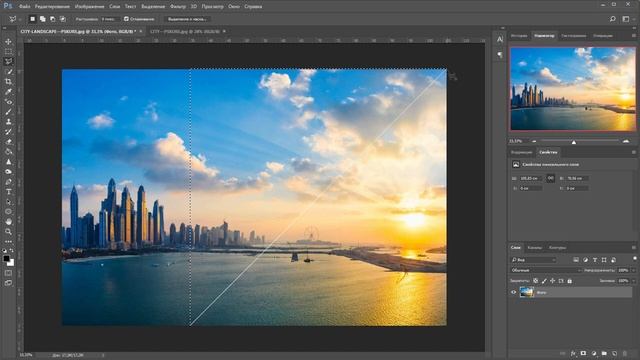The height and width of the screenshot is (360, 640).
Task: Create new adjustment layer icon
Action: 594,353
